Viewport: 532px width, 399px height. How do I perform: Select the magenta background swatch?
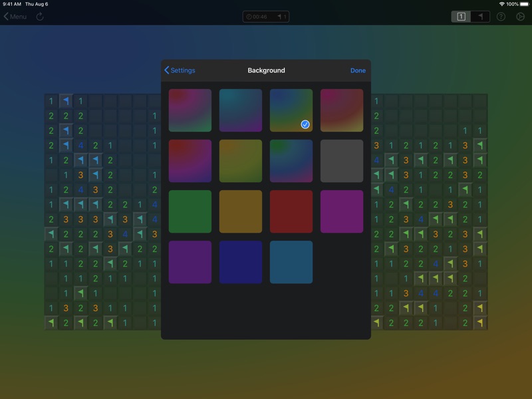(x=342, y=211)
